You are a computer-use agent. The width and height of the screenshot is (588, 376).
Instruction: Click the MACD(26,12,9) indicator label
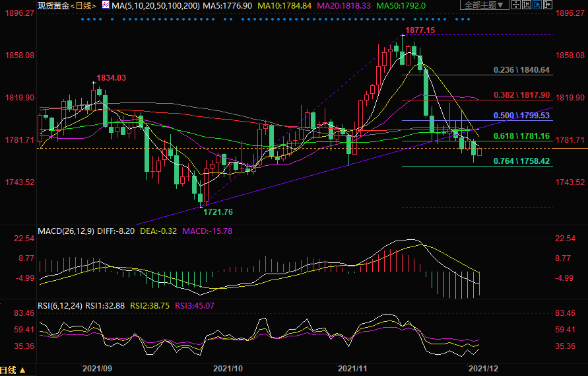(65, 231)
